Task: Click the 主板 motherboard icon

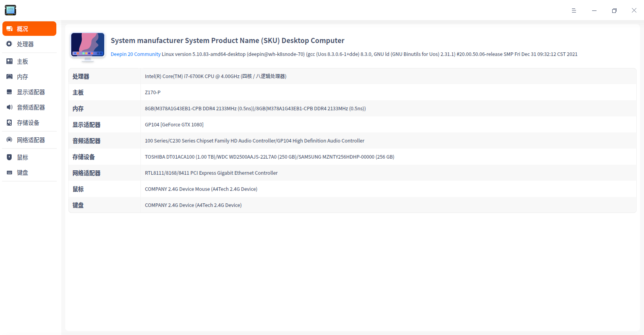Action: (x=9, y=61)
